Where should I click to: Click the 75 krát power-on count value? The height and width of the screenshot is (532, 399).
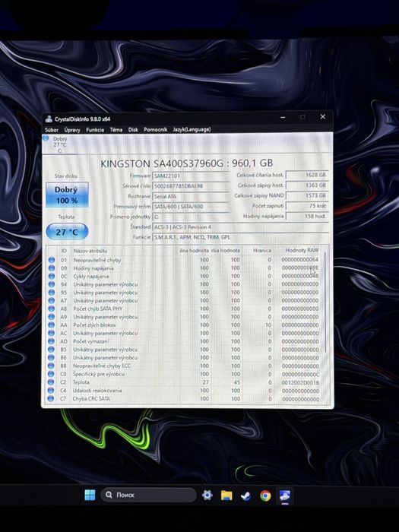coord(307,206)
